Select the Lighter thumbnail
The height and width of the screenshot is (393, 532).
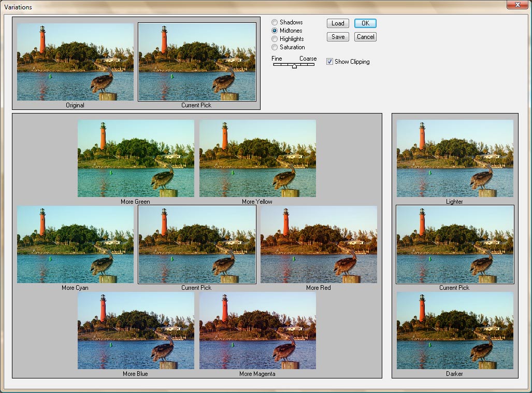[455, 158]
